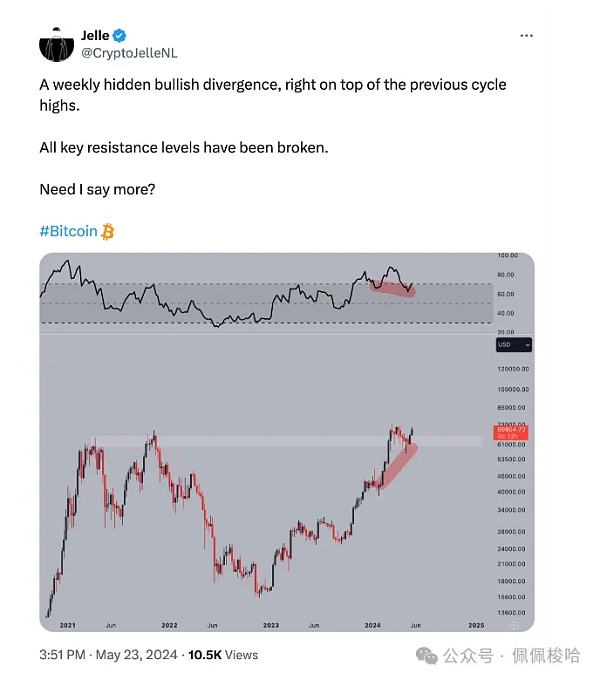Click the 2022 label on time axis
This screenshot has width=600, height=680.
169,625
